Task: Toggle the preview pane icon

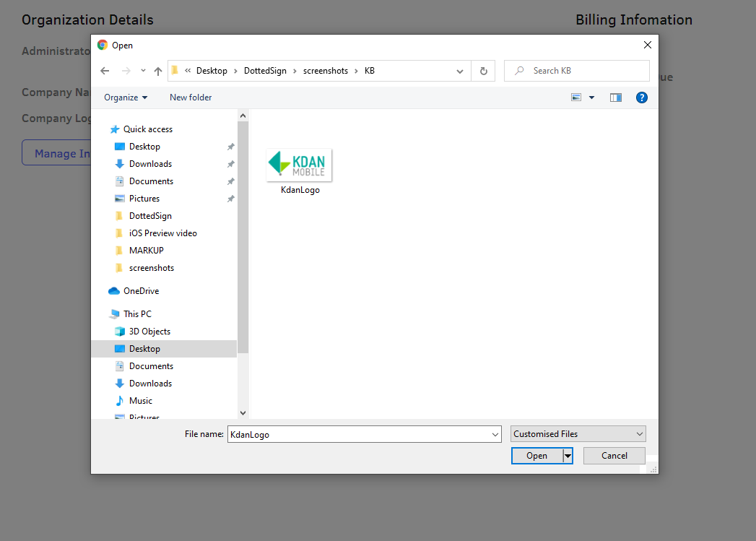Action: coord(615,98)
